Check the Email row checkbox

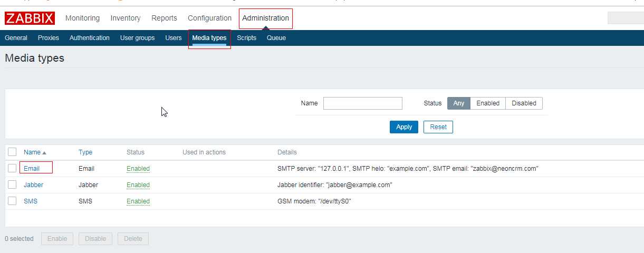click(12, 168)
